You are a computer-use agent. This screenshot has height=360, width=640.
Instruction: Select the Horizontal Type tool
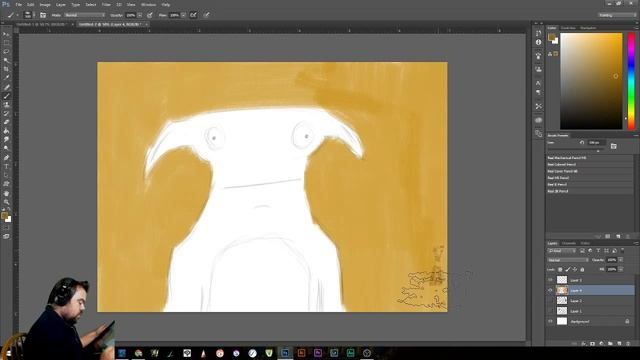coord(6,167)
